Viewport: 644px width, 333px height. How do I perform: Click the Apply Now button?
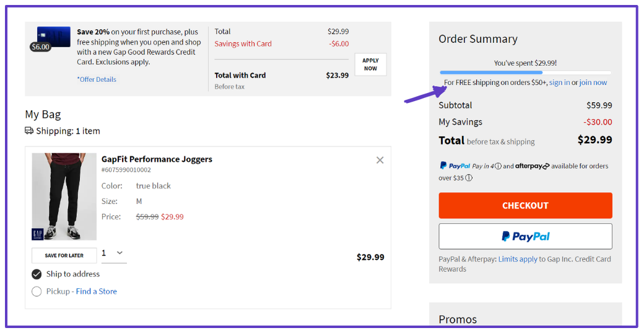(x=370, y=64)
